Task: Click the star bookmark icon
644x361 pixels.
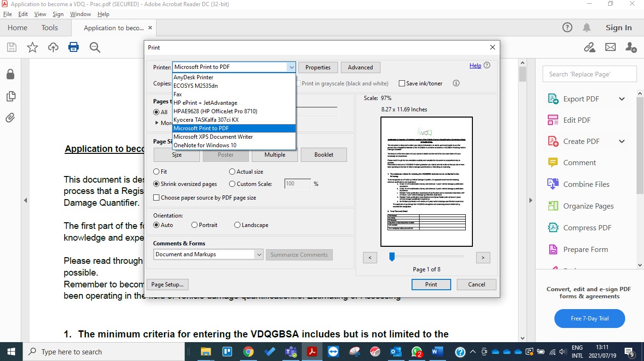Action: (x=33, y=47)
